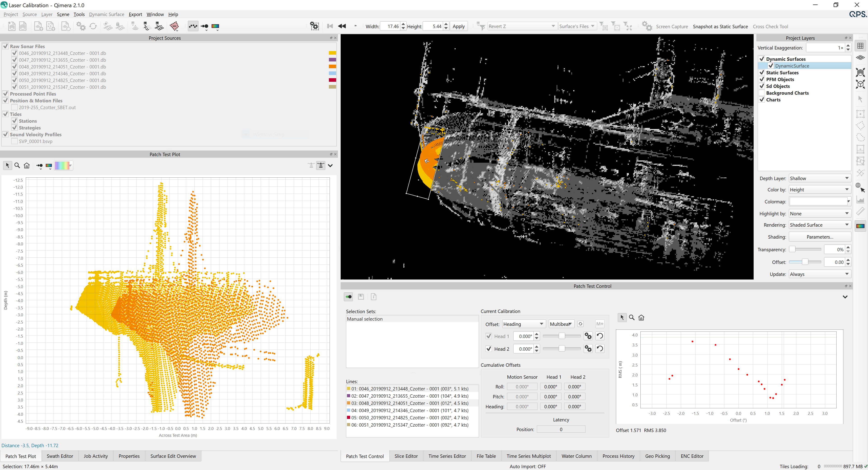The width and height of the screenshot is (868, 470).
Task: Click the Transparency slider
Action: click(805, 249)
